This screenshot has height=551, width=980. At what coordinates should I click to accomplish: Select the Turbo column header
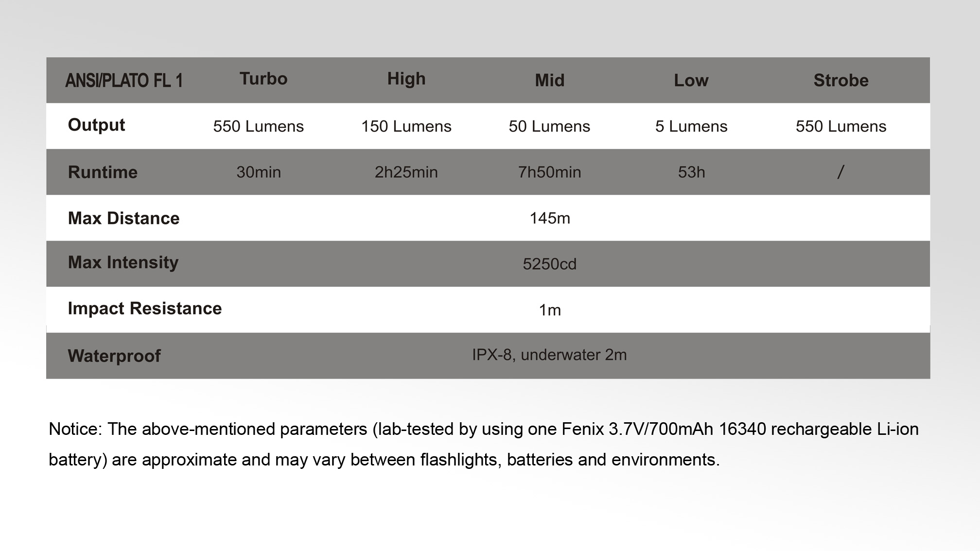263,79
